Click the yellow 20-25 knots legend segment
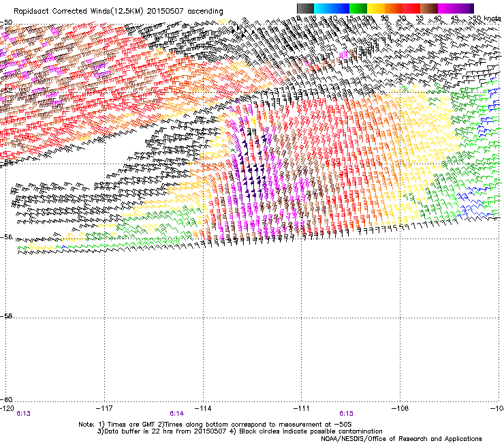 pyautogui.click(x=376, y=8)
